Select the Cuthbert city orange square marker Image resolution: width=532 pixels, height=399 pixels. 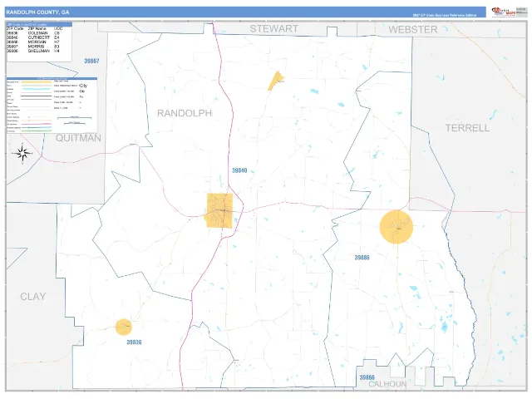[x=219, y=210]
